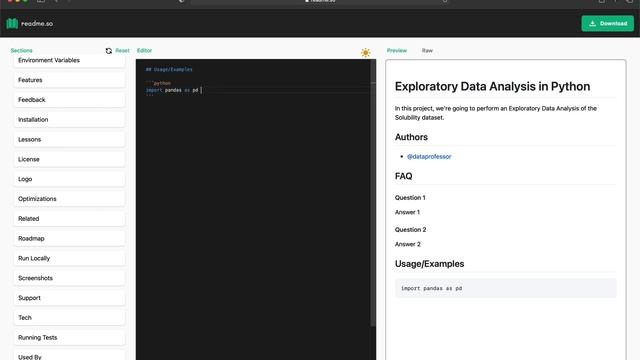This screenshot has width=640, height=360.
Task: Add the Features section
Action: pyautogui.click(x=69, y=80)
